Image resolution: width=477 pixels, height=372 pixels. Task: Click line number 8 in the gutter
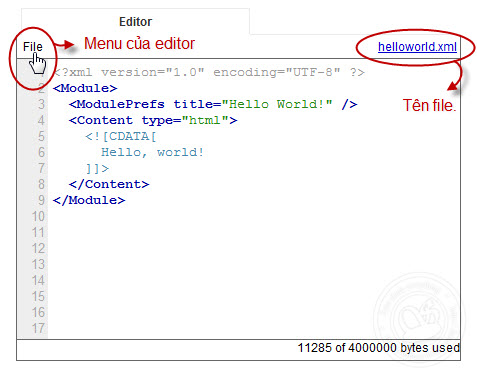point(41,184)
